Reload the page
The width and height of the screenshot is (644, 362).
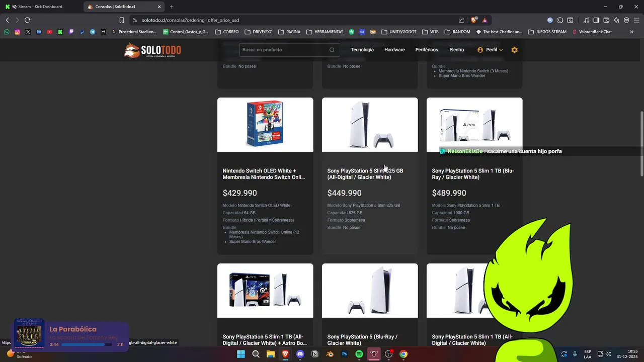[x=27, y=20]
